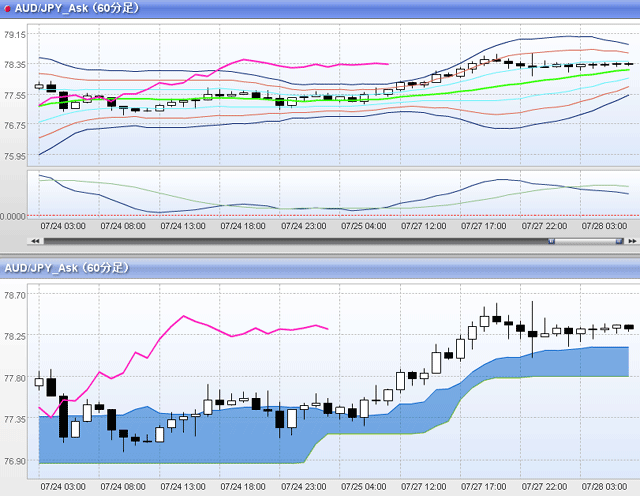
Task: Click the right handle of the scrollbar range
Action: tap(619, 241)
